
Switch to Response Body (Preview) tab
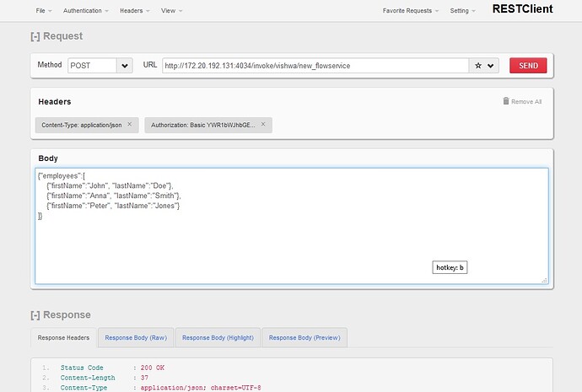pos(304,337)
